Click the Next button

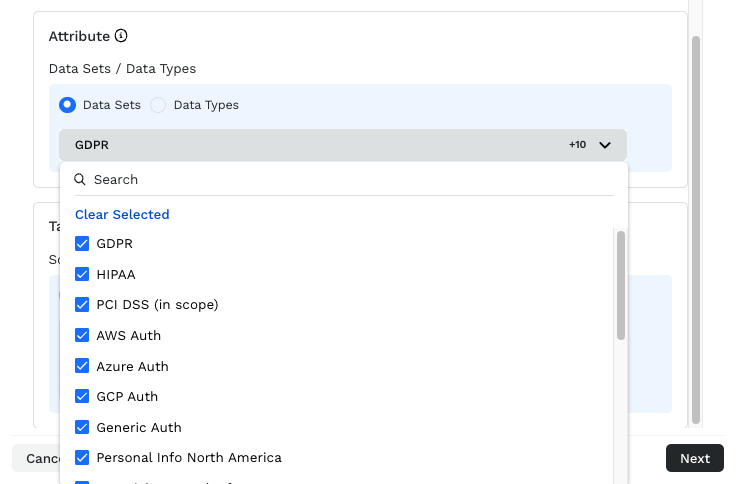point(694,458)
